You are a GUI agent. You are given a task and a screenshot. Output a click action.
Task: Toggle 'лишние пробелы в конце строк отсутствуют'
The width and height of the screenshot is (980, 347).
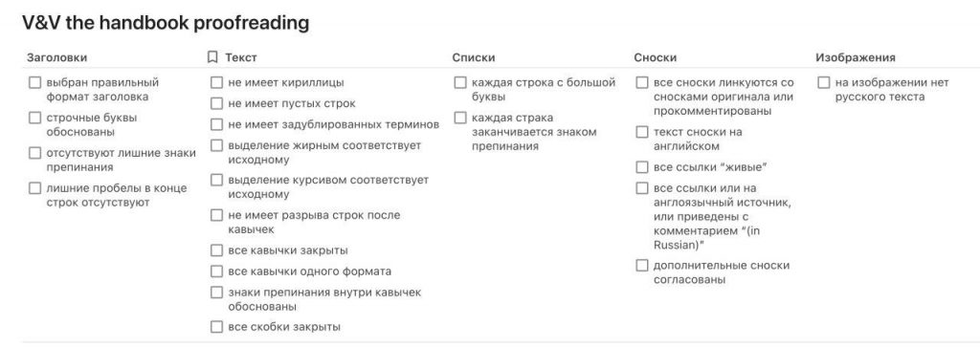tap(35, 188)
